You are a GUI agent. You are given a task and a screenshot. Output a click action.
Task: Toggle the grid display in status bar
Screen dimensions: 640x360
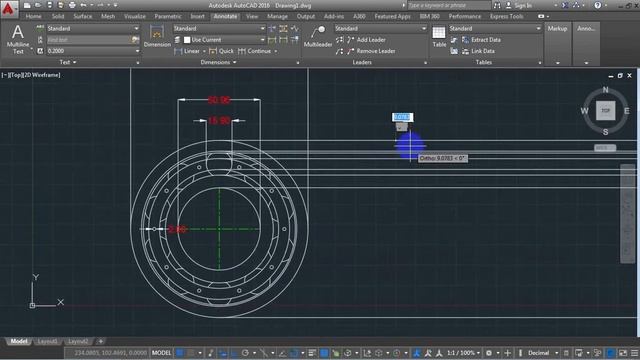pyautogui.click(x=180, y=353)
